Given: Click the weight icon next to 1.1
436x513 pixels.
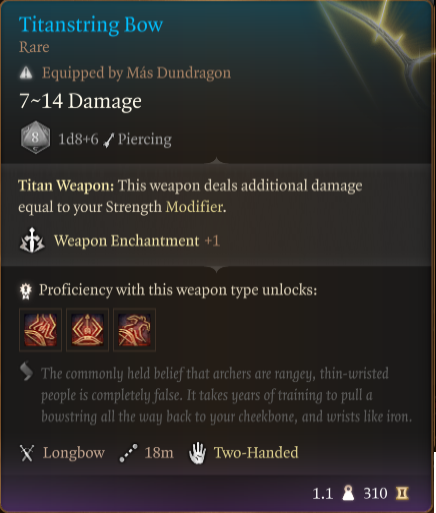Looking at the screenshot, I should click(x=348, y=493).
